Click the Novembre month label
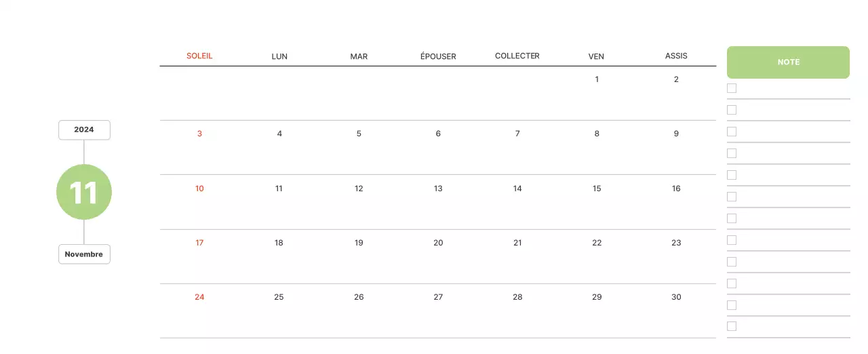 click(84, 254)
